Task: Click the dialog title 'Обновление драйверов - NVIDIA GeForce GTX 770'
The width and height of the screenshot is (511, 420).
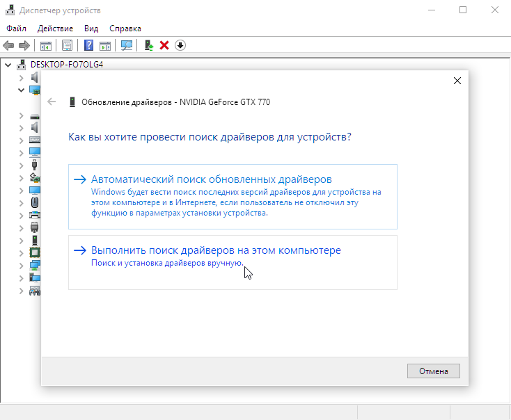Action: coord(176,102)
